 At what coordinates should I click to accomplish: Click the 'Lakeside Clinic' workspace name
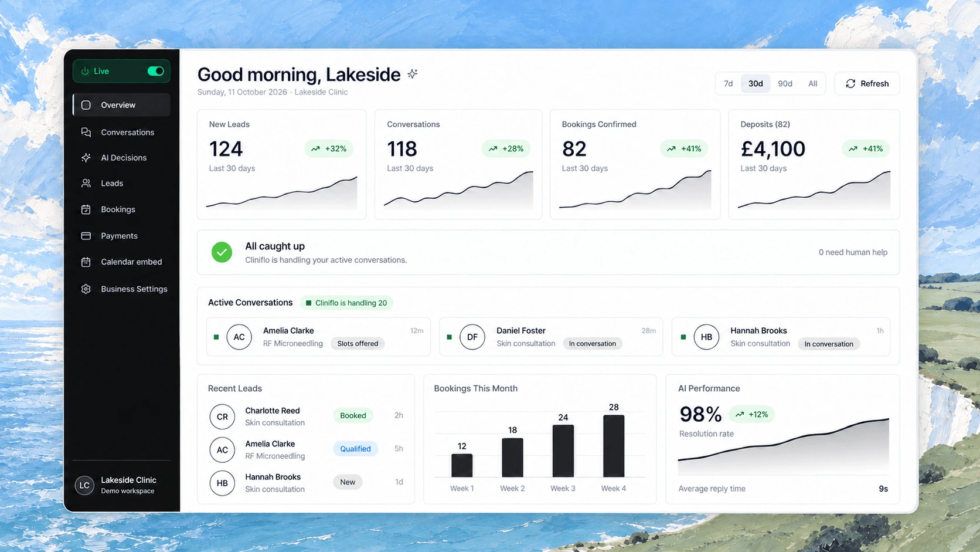tap(128, 480)
